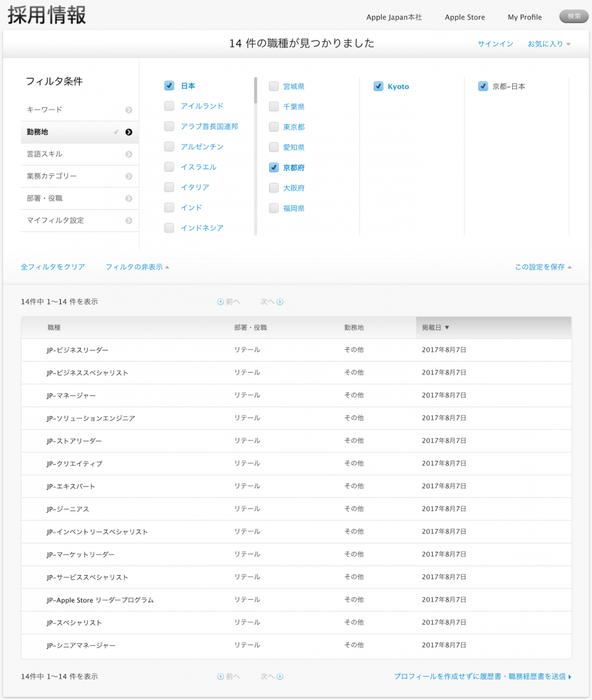Viewport: 592px width, 700px height.
Task: Expand the 業務カテゴリー filter section
Action: (x=79, y=176)
